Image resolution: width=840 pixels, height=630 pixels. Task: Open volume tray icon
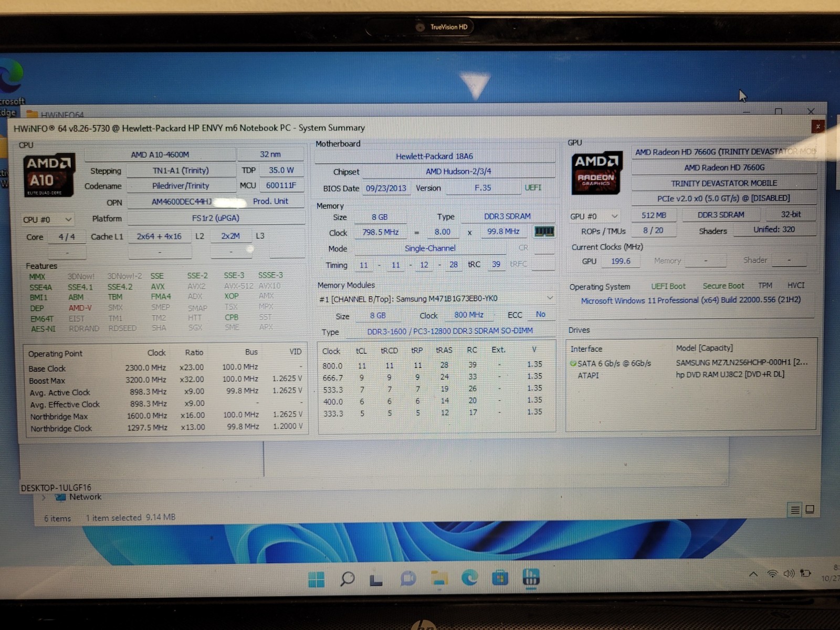789,573
